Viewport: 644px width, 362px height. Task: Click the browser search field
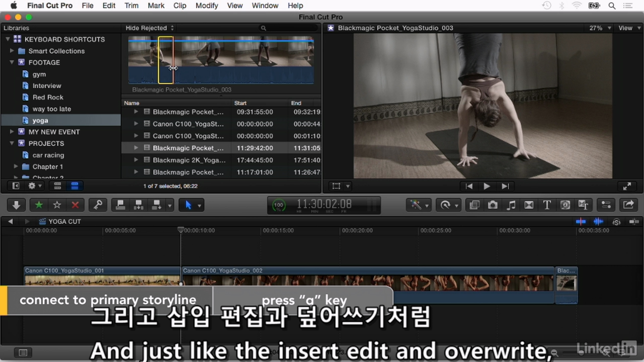(x=289, y=28)
